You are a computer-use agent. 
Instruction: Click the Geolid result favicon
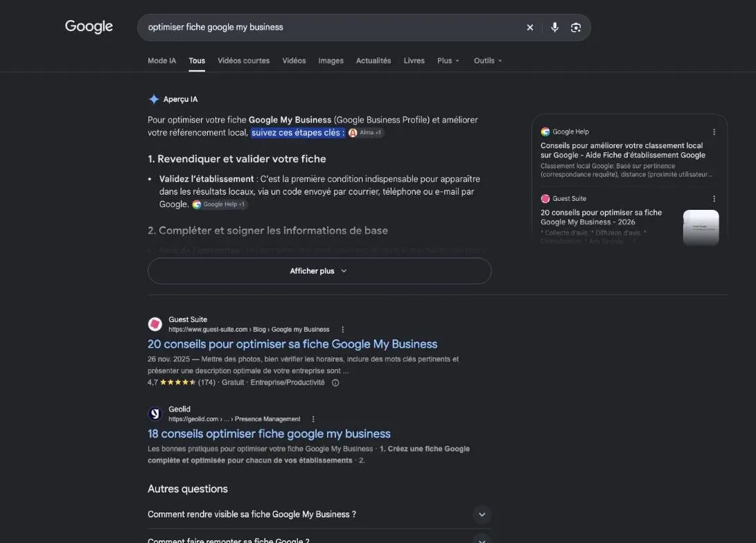155,414
